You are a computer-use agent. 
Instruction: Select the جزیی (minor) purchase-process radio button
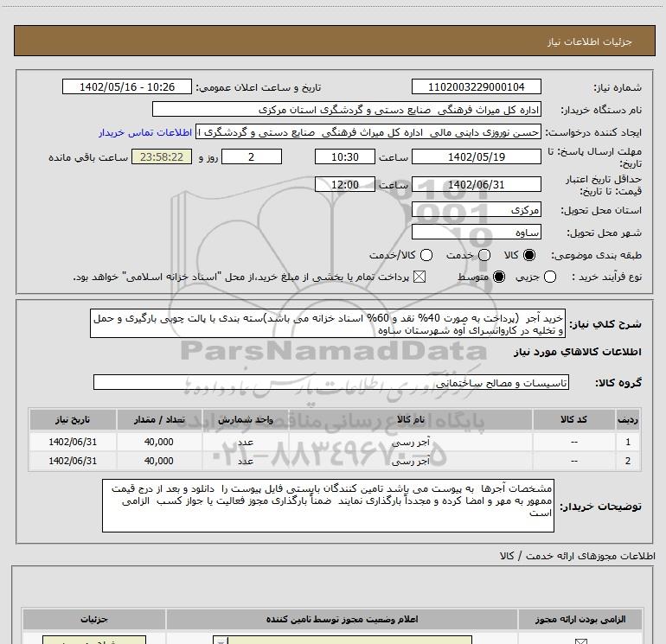pyautogui.click(x=549, y=277)
